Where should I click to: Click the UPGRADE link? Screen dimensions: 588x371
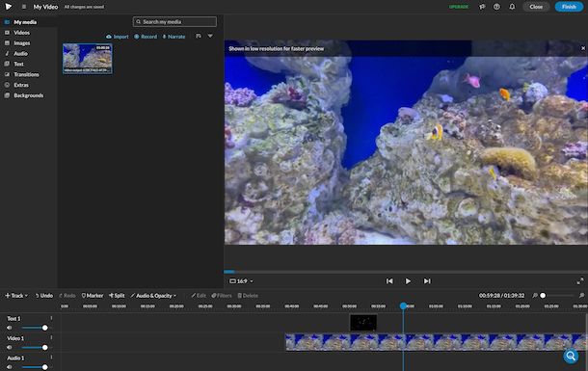[459, 7]
